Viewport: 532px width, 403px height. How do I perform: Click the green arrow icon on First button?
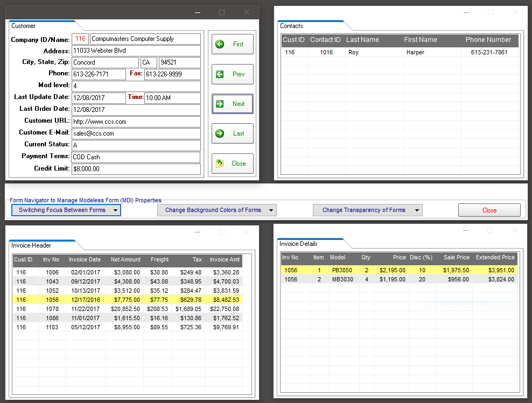point(220,44)
